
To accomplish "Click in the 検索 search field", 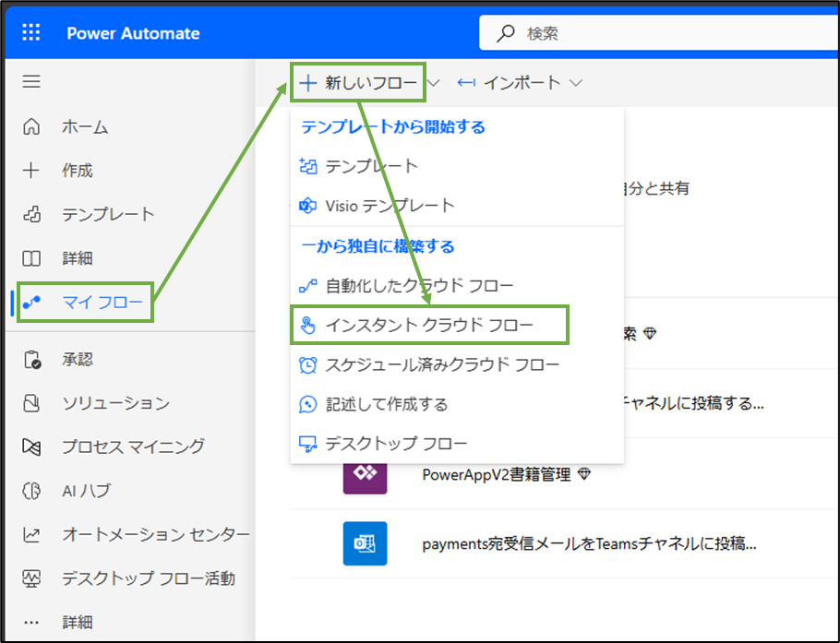I will pyautogui.click(x=659, y=33).
